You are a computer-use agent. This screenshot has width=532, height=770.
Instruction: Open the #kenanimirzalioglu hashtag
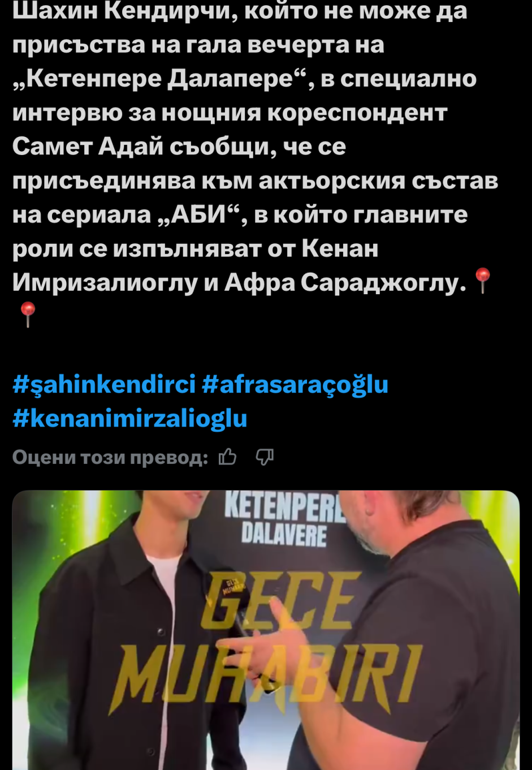(130, 419)
